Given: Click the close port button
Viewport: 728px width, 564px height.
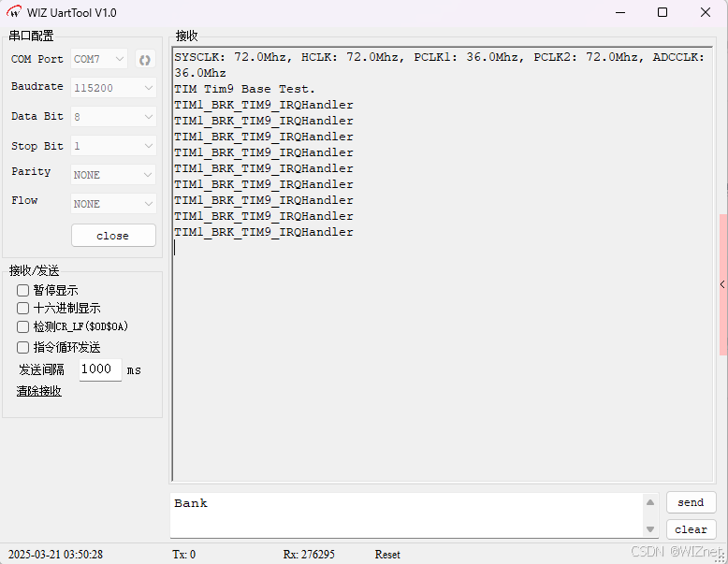Looking at the screenshot, I should click(113, 236).
